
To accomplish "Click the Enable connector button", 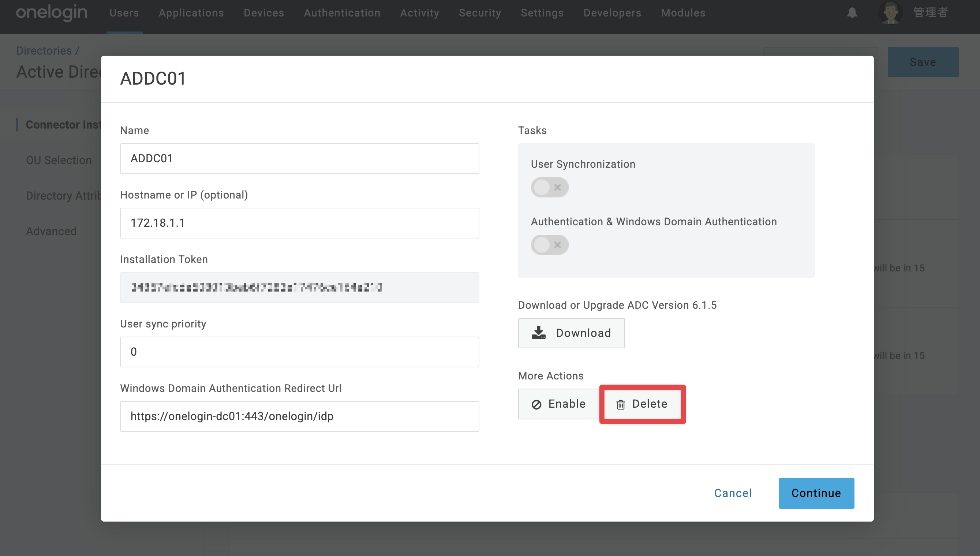I will 558,404.
